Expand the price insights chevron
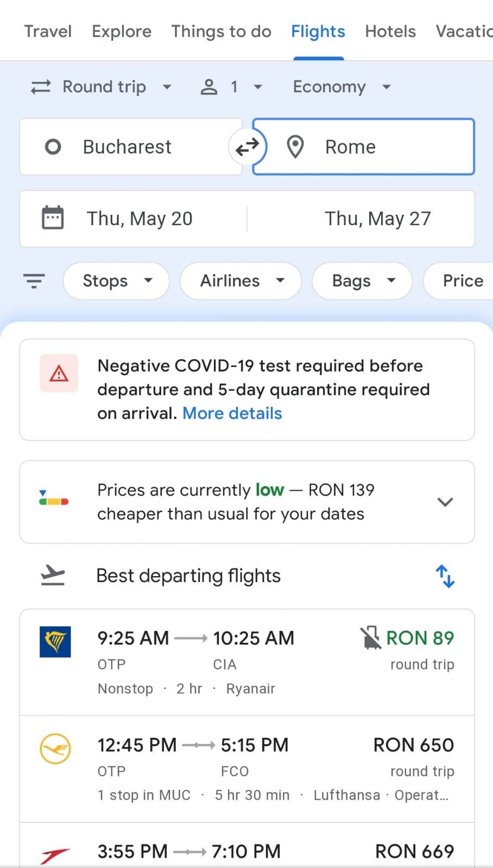 point(445,502)
